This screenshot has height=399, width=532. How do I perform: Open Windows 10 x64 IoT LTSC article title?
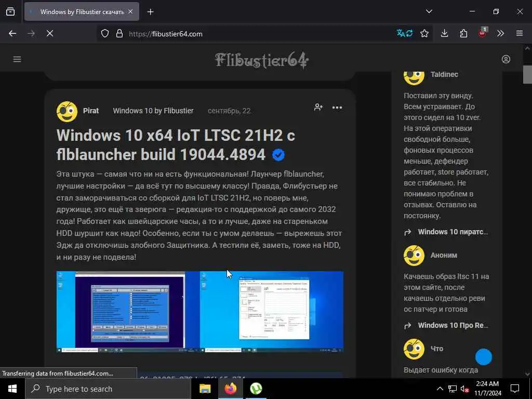[x=176, y=145]
